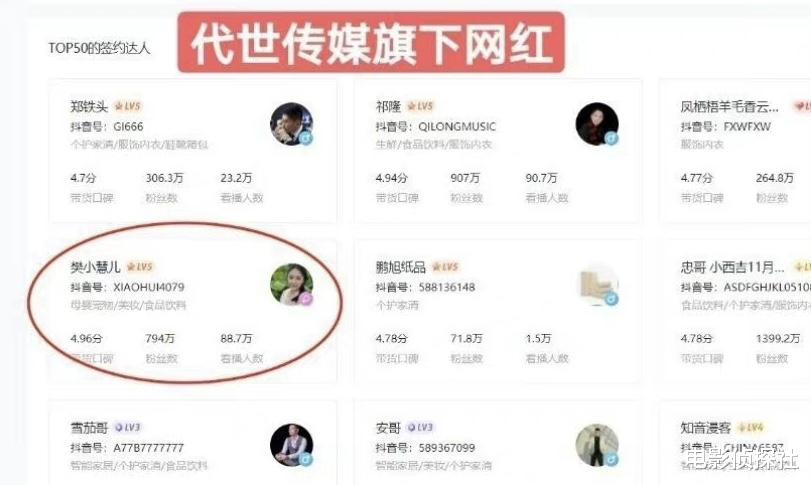Click the LV5 badge next to 樊小慧儿
The height and width of the screenshot is (485, 811).
click(140, 267)
